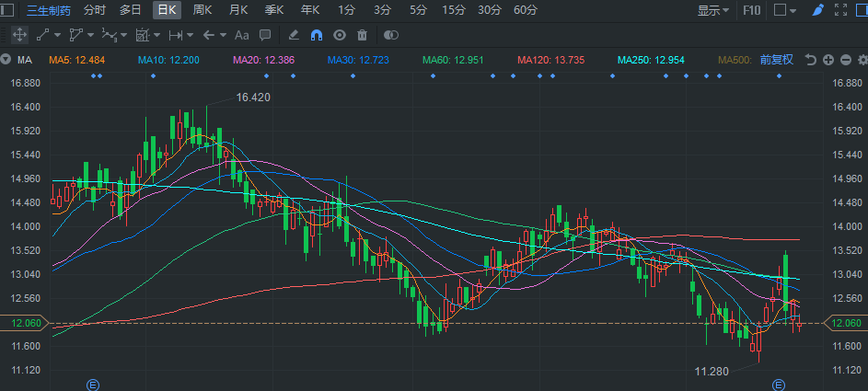Expand wave line tool dropdown arrow

pyautogui.click(x=123, y=35)
